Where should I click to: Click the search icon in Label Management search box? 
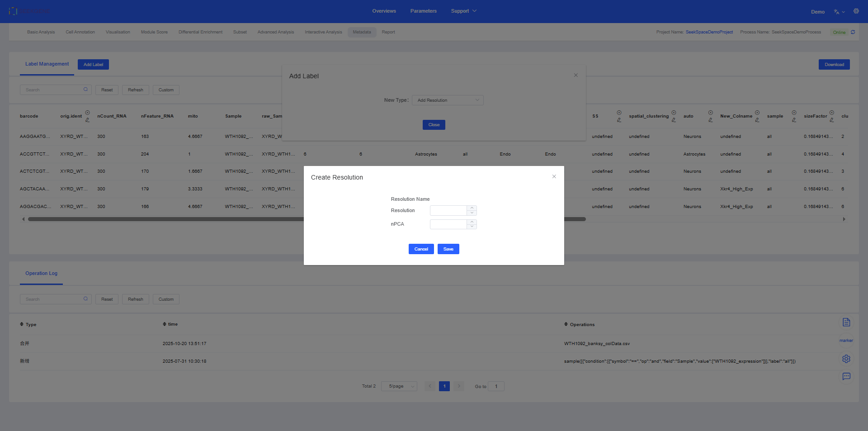tap(85, 90)
